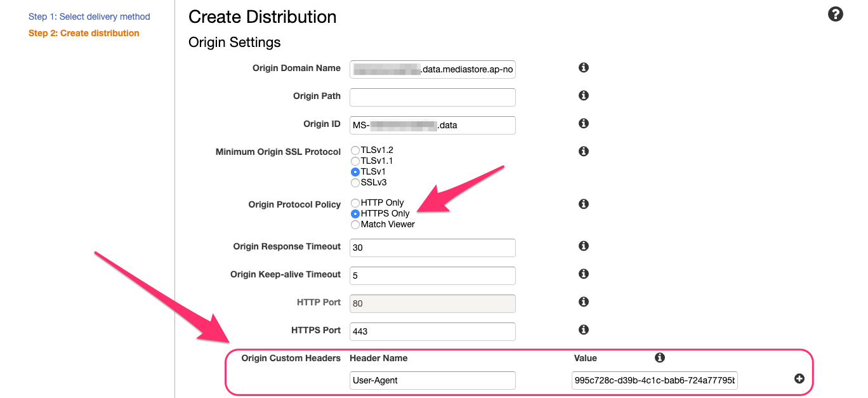Screen dimensions: 868x398
Task: Open the Origin Keep-alive Timeout info tooltip
Action: [583, 274]
